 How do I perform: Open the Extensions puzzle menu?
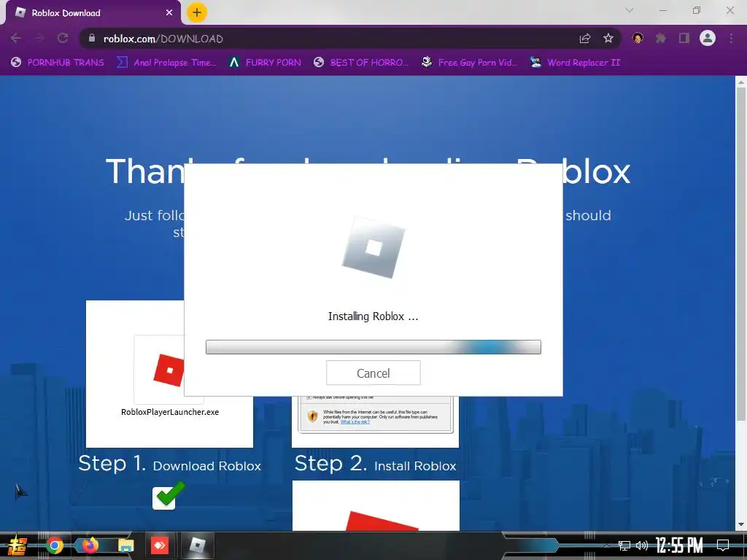click(661, 38)
